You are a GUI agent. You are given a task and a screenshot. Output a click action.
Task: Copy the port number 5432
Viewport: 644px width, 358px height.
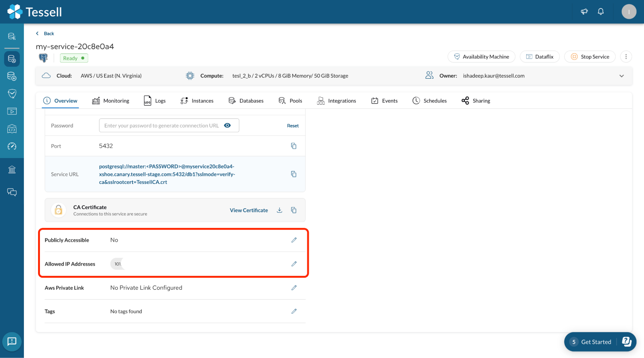click(293, 146)
